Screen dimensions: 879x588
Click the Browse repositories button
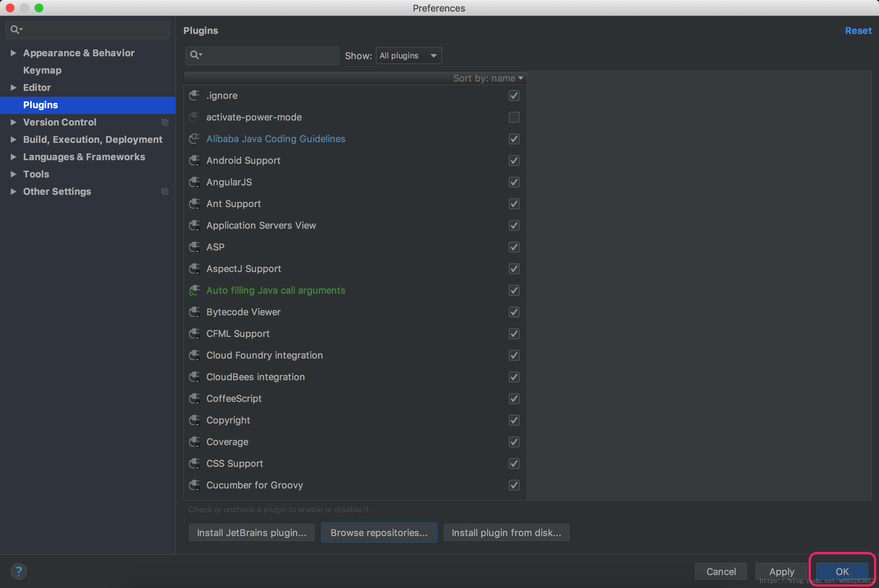pyautogui.click(x=379, y=532)
